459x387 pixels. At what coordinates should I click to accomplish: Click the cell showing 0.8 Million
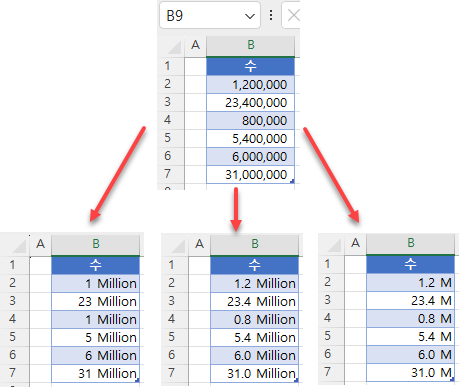click(254, 319)
